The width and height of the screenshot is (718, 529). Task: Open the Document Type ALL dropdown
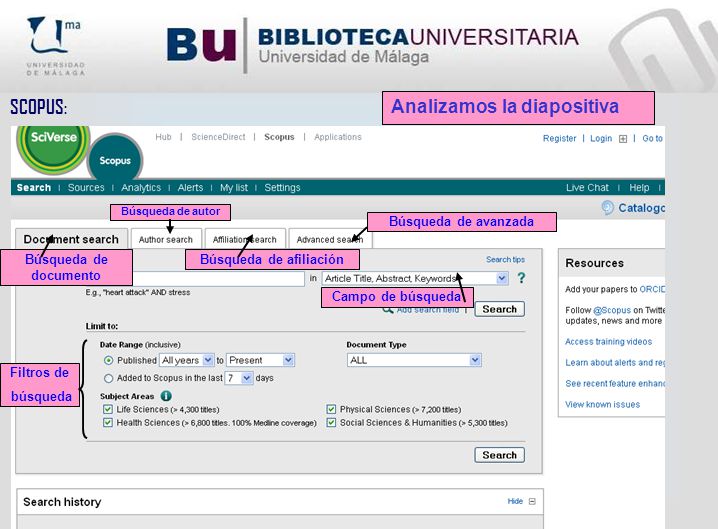tap(414, 360)
